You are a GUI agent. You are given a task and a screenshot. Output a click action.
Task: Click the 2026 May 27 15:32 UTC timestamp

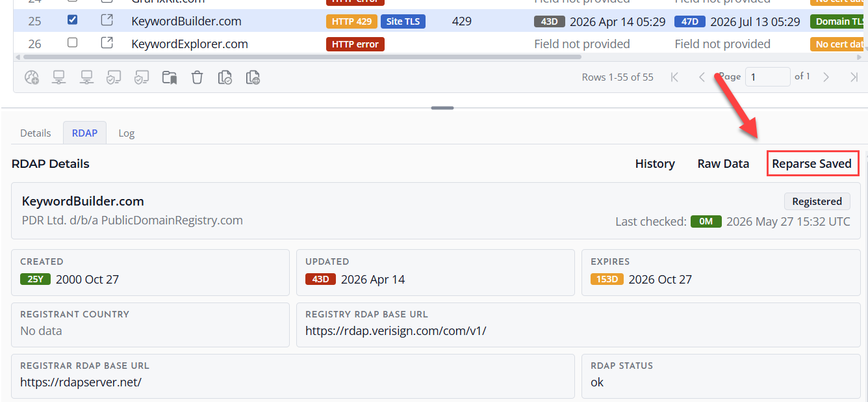tap(788, 221)
